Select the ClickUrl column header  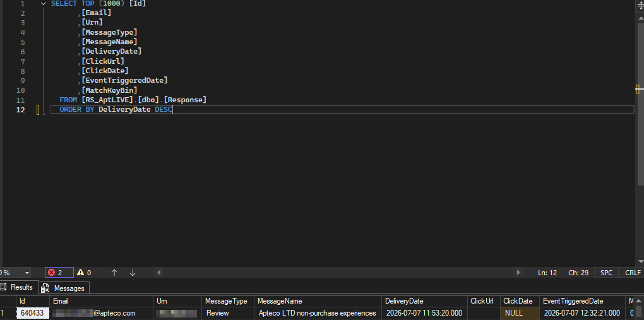click(x=484, y=301)
